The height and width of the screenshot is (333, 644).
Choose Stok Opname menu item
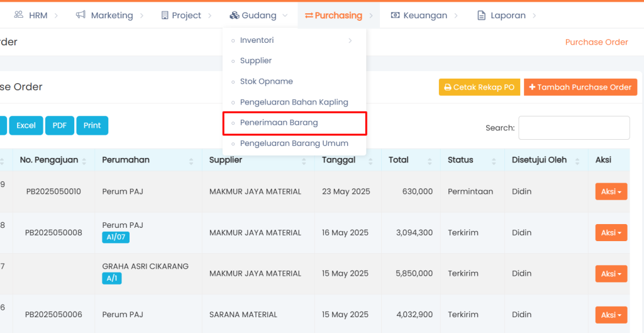[x=266, y=82]
